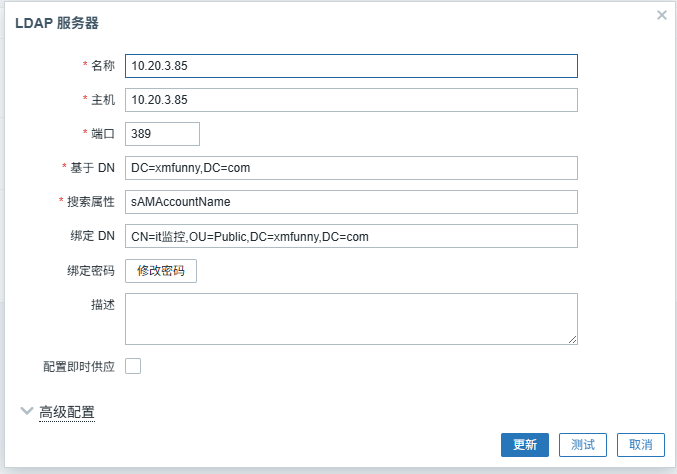This screenshot has width=677, height=474.
Task: Cancel the dialog with 取消
Action: tap(641, 445)
